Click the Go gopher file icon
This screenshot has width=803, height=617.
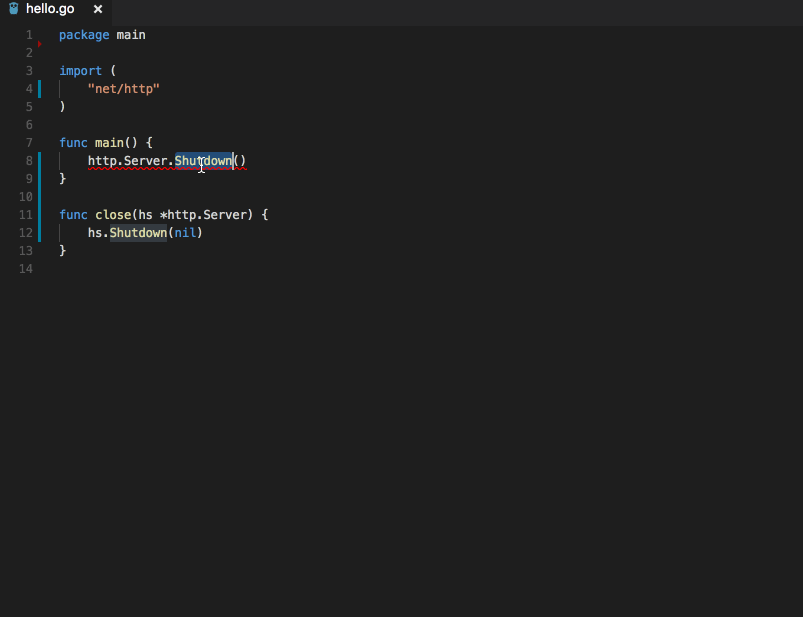click(11, 9)
